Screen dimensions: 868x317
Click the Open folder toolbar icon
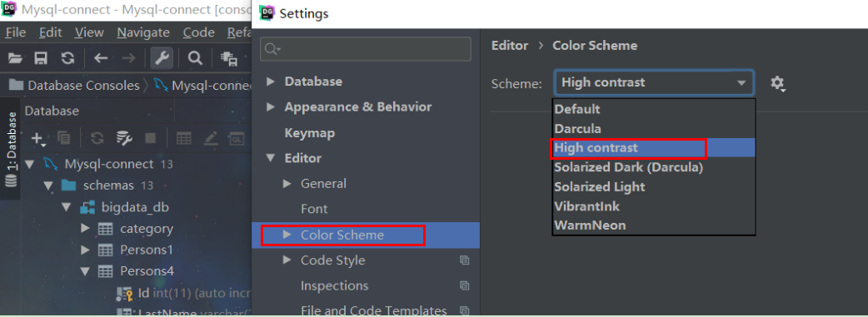click(x=16, y=57)
